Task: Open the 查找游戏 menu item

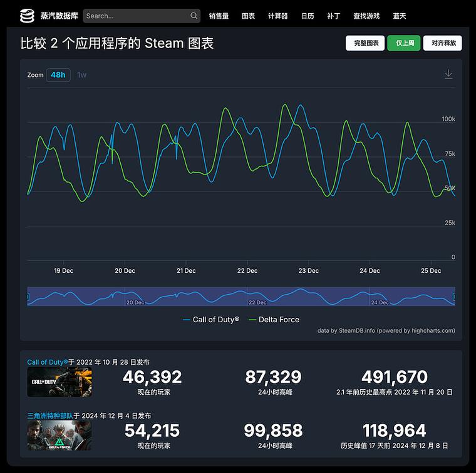Action: tap(366, 16)
